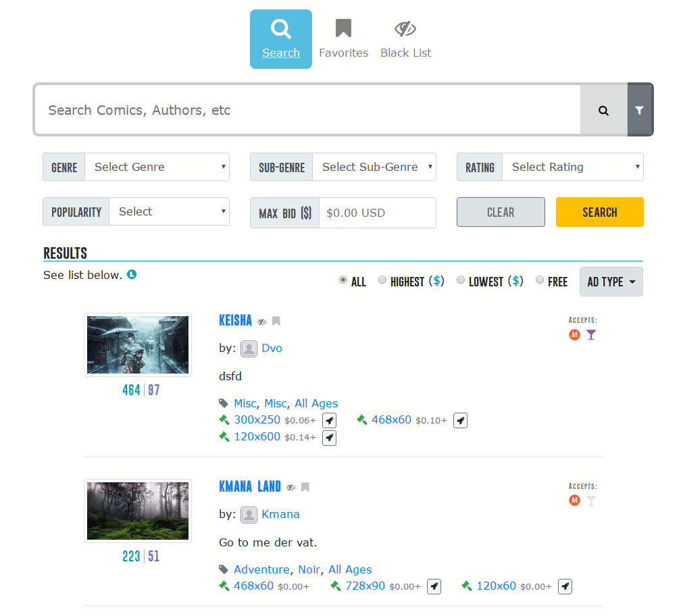Click the CLEAR button
This screenshot has height=616, width=683.
pos(501,212)
